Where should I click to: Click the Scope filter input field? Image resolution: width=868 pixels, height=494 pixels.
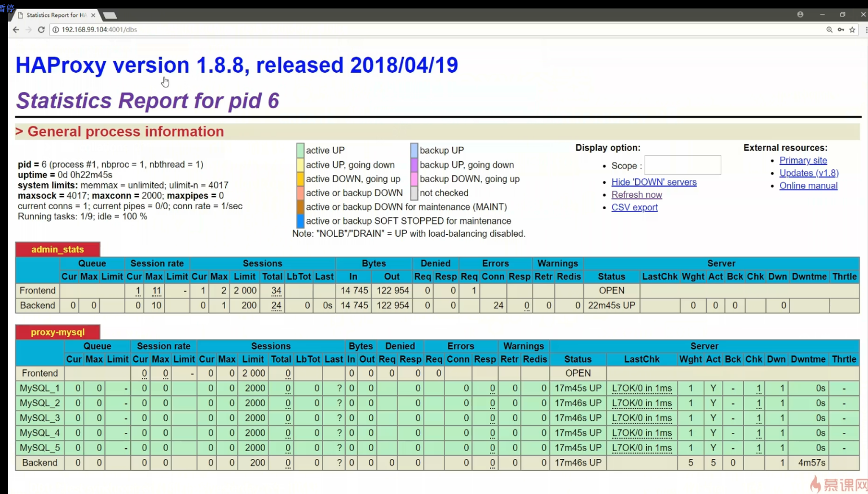click(682, 165)
